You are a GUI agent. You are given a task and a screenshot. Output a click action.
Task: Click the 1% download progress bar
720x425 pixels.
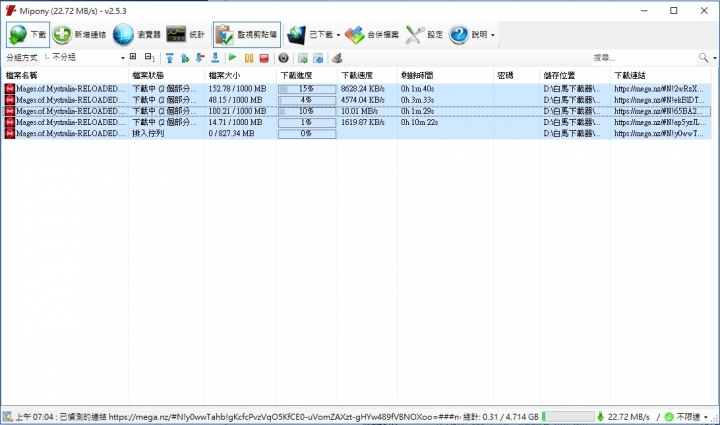pyautogui.click(x=307, y=122)
